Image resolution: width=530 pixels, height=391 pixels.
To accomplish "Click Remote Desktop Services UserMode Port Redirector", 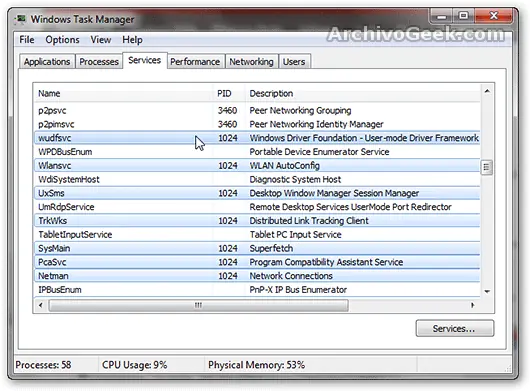I will [x=351, y=207].
